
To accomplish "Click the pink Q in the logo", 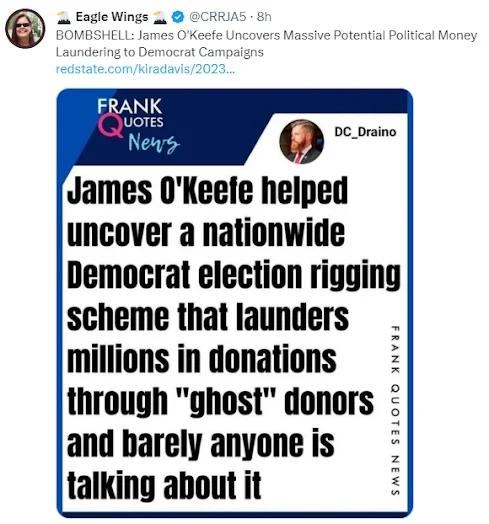I will [110, 125].
